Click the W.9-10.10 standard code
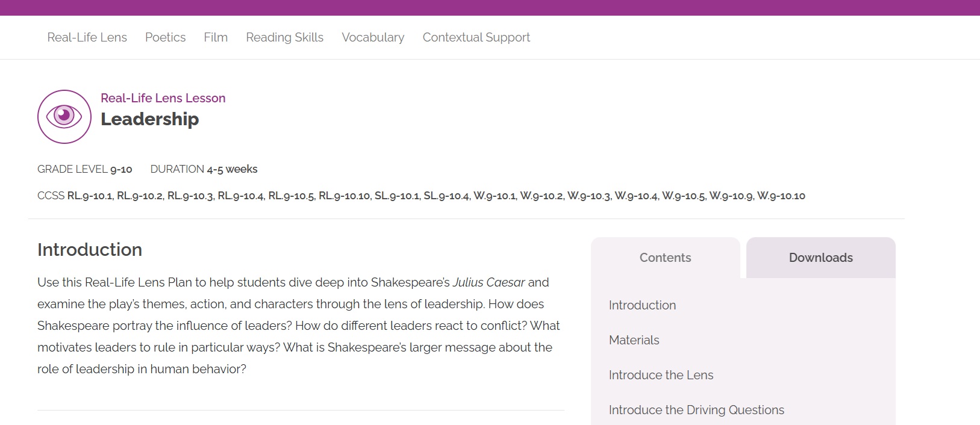Image resolution: width=980 pixels, height=425 pixels. 781,196
